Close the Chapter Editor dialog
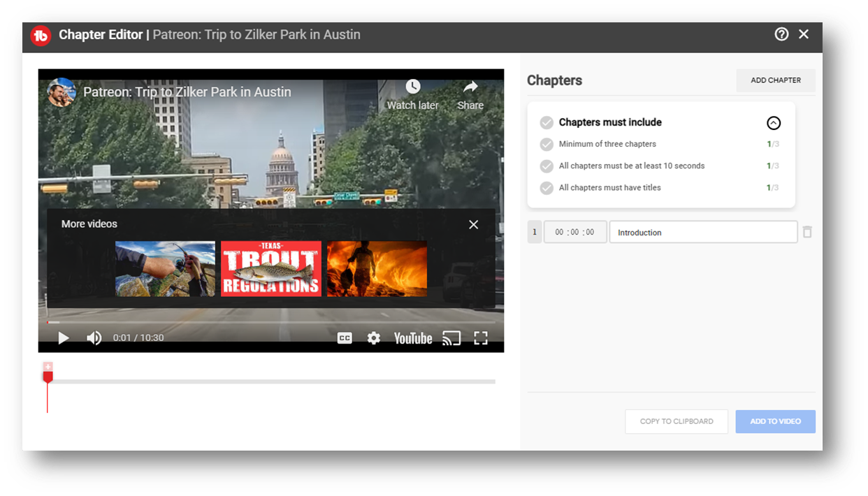Viewport: 868px width, 496px height. coord(804,34)
